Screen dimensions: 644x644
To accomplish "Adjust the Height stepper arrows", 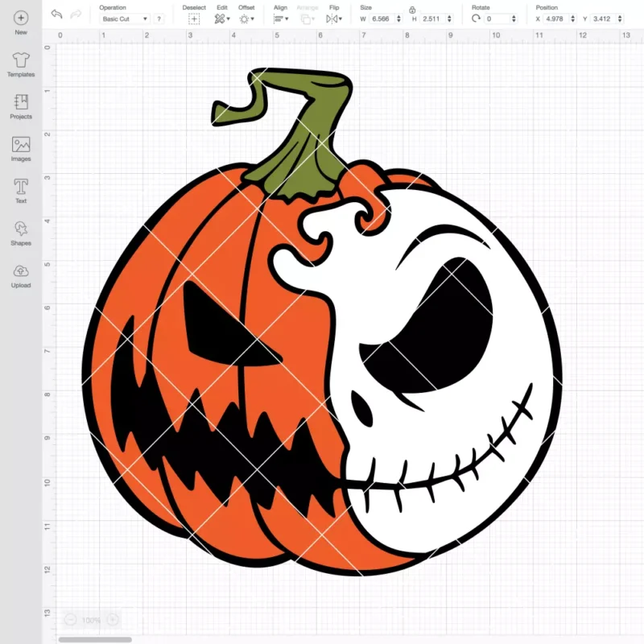I will (x=449, y=19).
